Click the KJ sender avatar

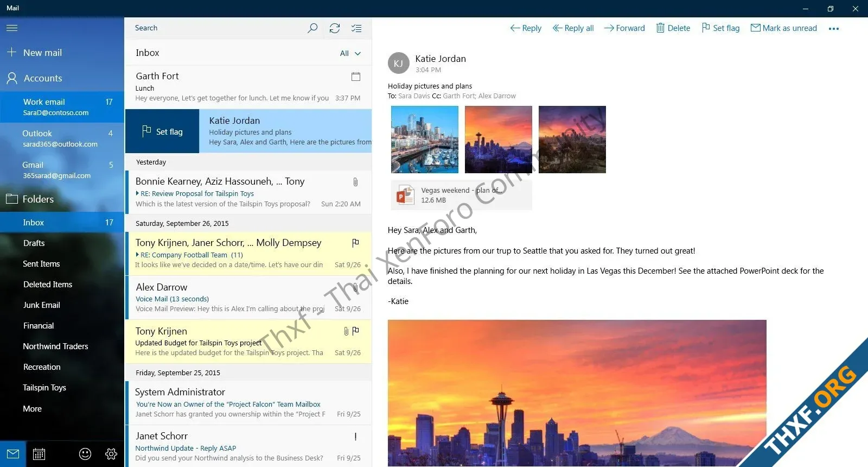click(x=398, y=64)
